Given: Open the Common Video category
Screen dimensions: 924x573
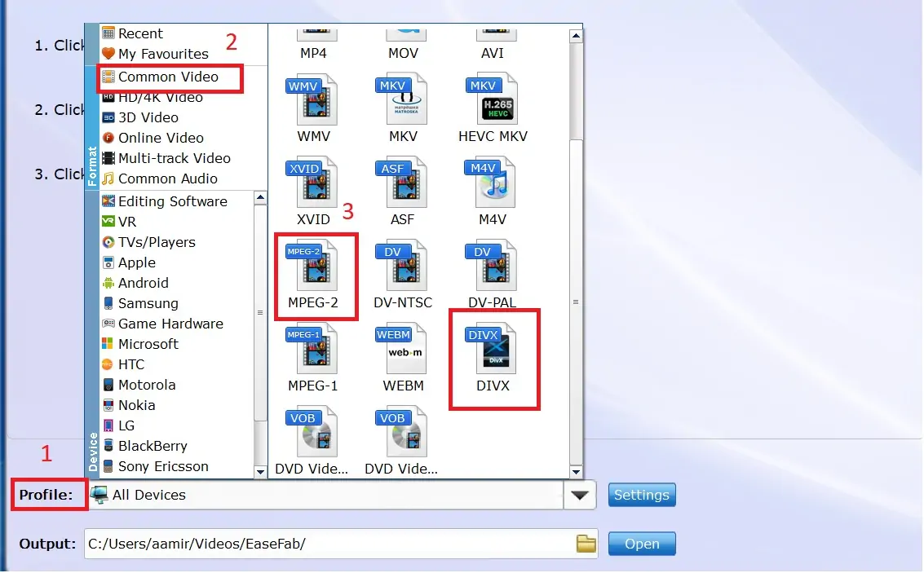Looking at the screenshot, I should 168,77.
